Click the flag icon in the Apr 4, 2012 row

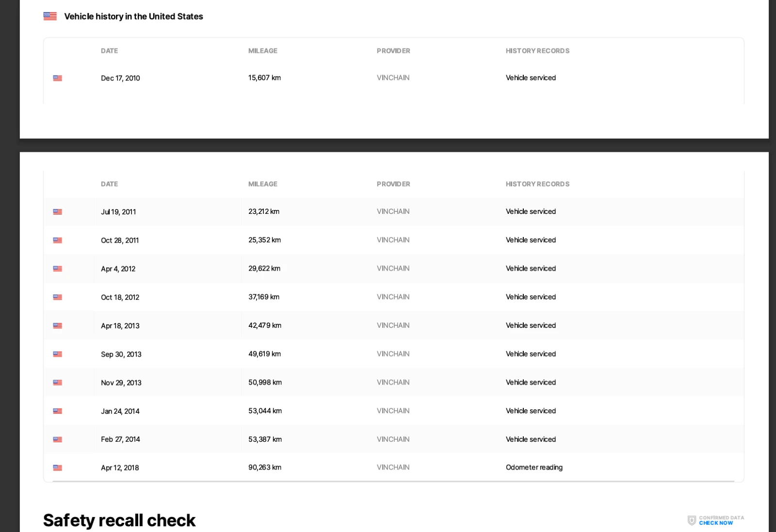click(x=57, y=269)
